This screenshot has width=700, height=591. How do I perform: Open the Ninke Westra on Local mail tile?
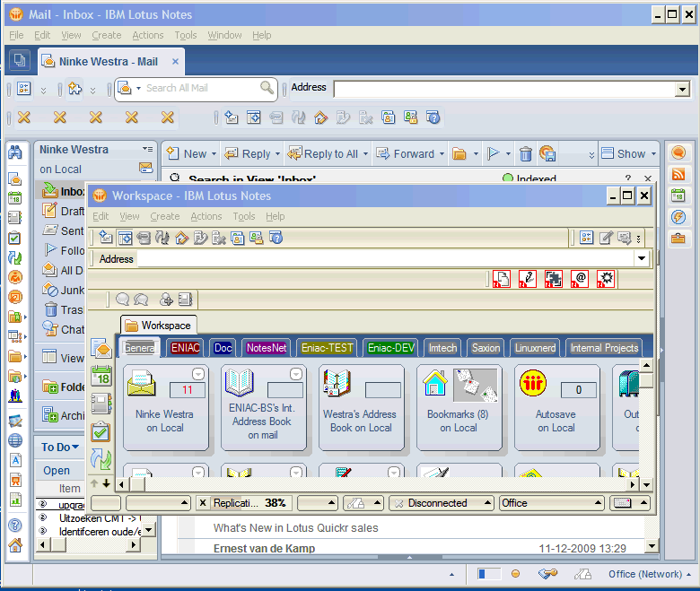[166, 407]
